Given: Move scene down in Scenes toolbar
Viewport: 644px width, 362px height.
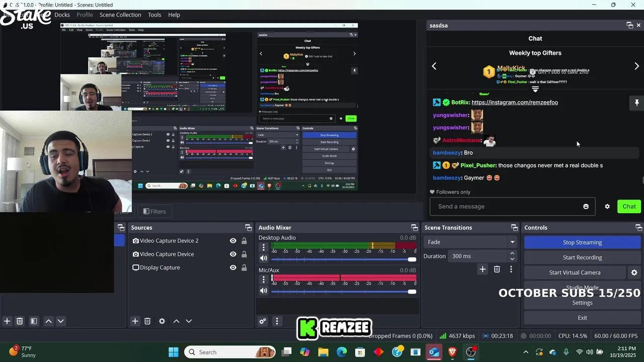Looking at the screenshot, I should [x=60, y=321].
